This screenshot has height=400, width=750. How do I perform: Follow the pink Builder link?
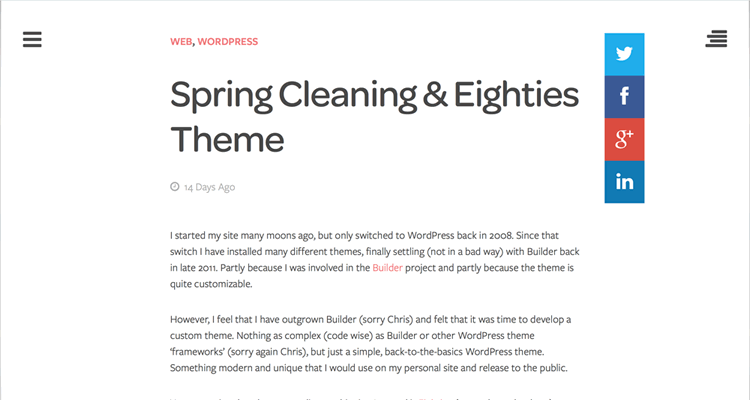pos(387,269)
